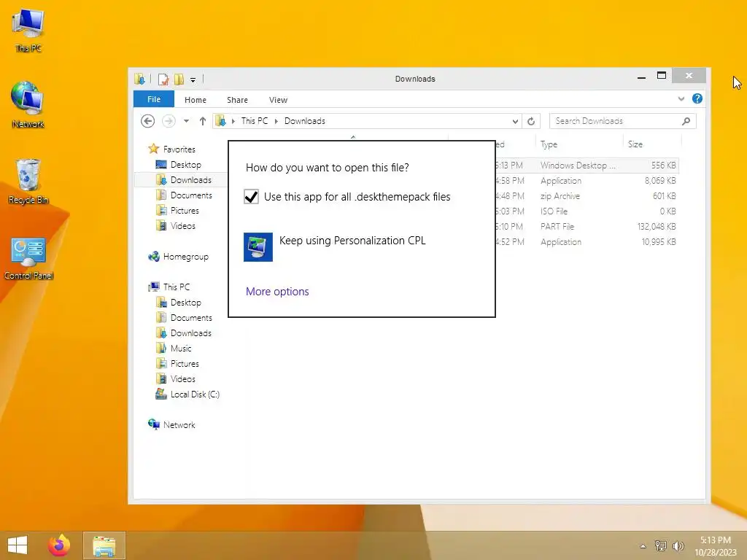
Task: Select the ISO File 0 KB row
Action: tap(586, 211)
